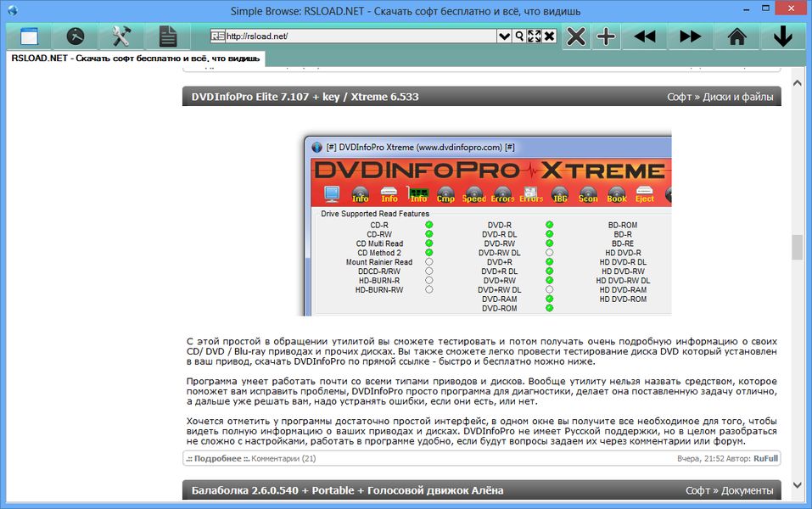Minimize the Simple Browse window
The width and height of the screenshot is (812, 509).
click(x=746, y=9)
